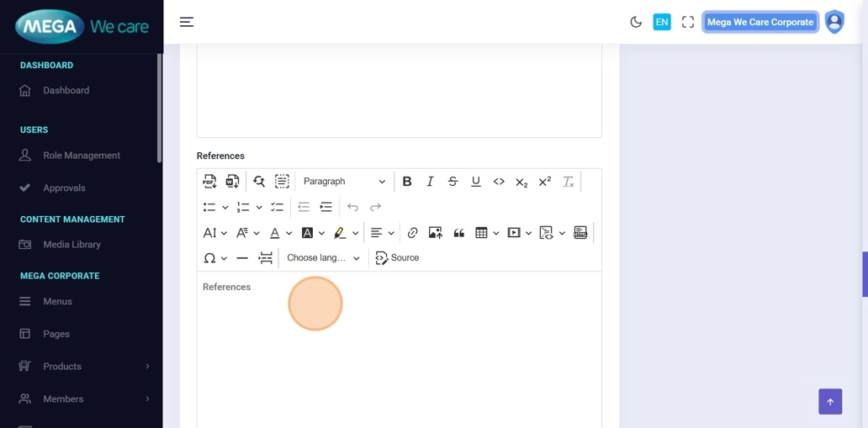Click the Source editing button
The height and width of the screenshot is (428, 868).
pyautogui.click(x=397, y=258)
